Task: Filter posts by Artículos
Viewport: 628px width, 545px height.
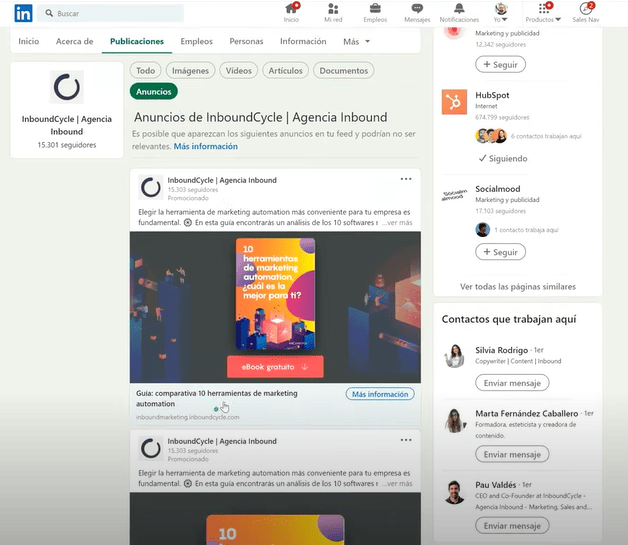Action: [286, 70]
